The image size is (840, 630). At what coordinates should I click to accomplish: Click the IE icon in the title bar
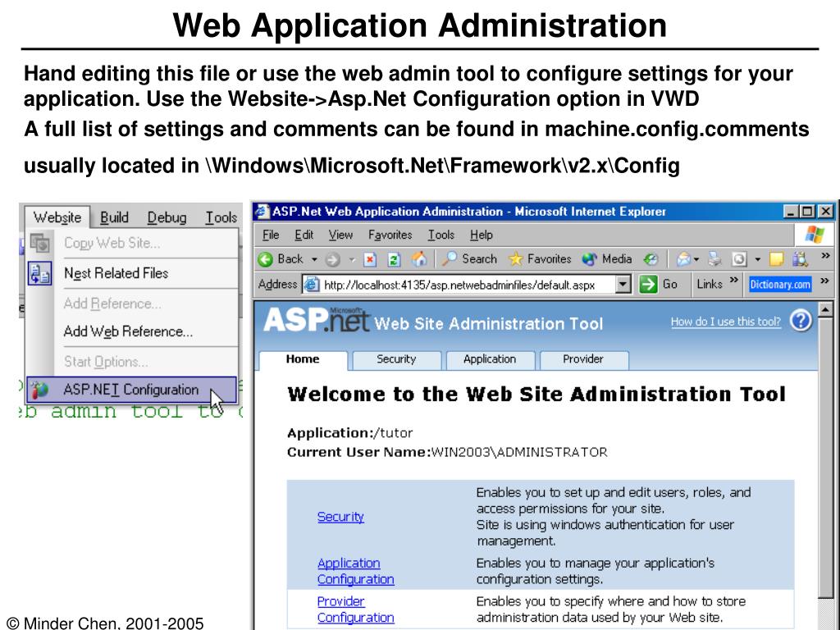(262, 212)
